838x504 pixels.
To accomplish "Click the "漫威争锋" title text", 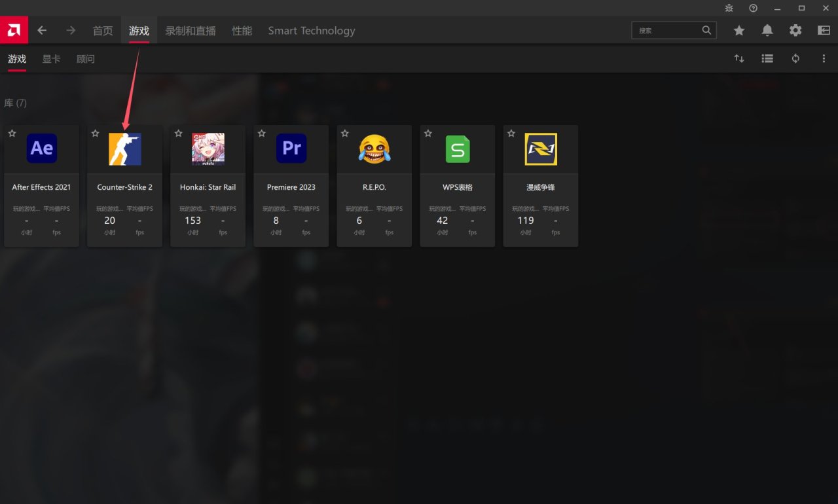I will pyautogui.click(x=541, y=187).
